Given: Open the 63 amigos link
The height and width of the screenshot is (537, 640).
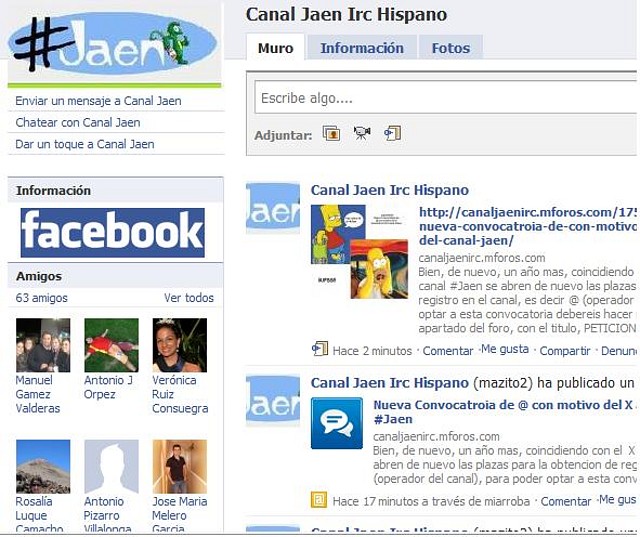Looking at the screenshot, I should [x=42, y=298].
